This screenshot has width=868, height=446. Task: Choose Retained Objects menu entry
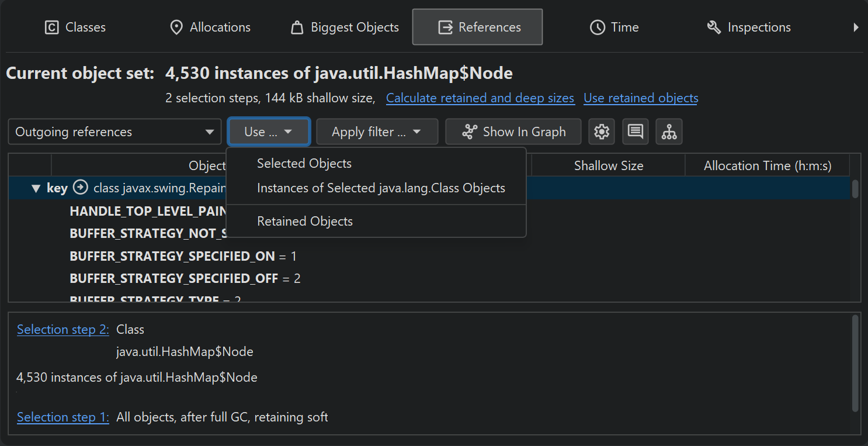(304, 222)
